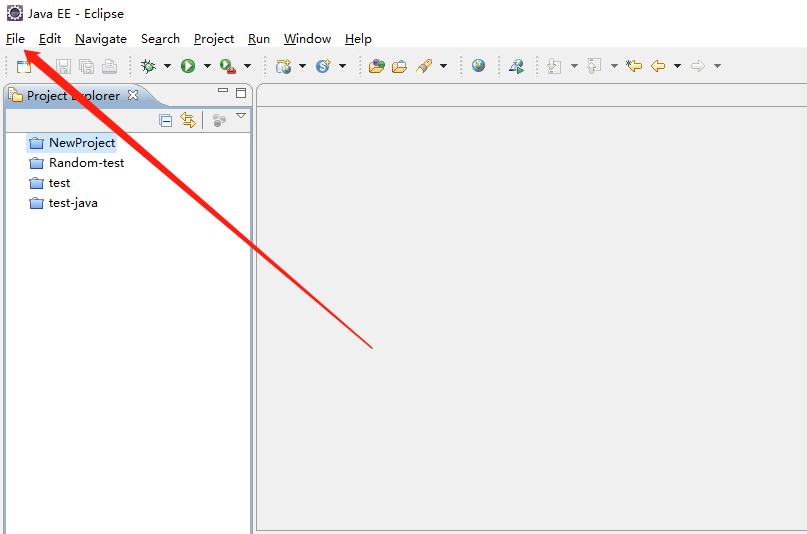
Task: Click the Search flashlight icon
Action: [x=423, y=66]
